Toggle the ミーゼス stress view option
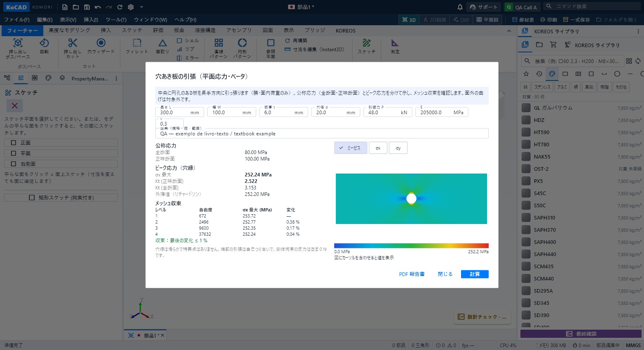Image resolution: width=644 pixels, height=350 pixels. [x=350, y=148]
